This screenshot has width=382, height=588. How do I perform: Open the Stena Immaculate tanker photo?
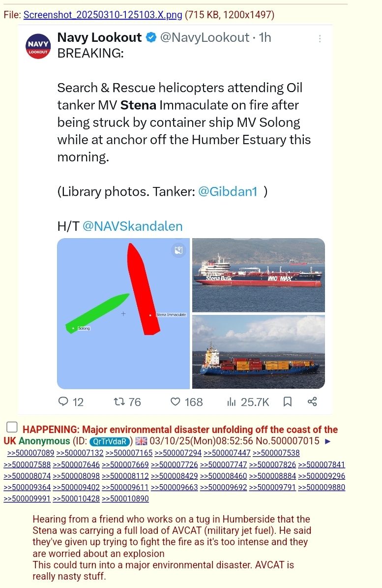259,275
